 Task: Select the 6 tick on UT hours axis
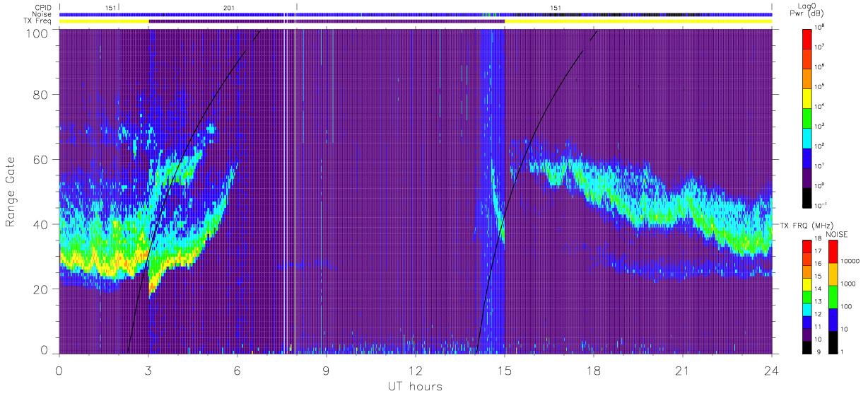pyautogui.click(x=237, y=371)
